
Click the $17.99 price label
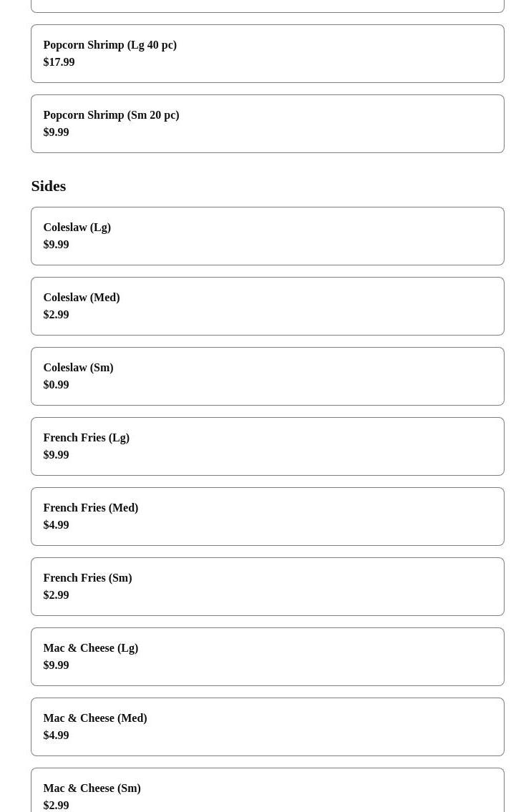[x=59, y=62]
